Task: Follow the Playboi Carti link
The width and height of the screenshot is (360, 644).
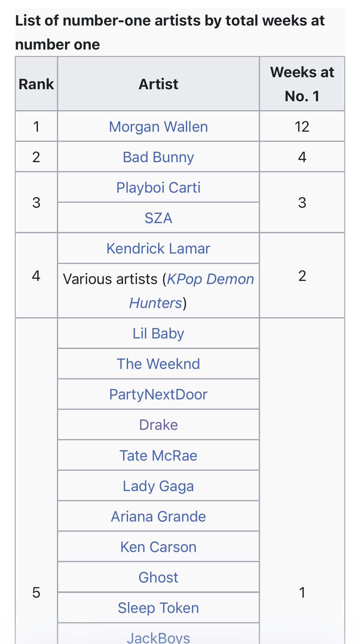Action: point(158,188)
